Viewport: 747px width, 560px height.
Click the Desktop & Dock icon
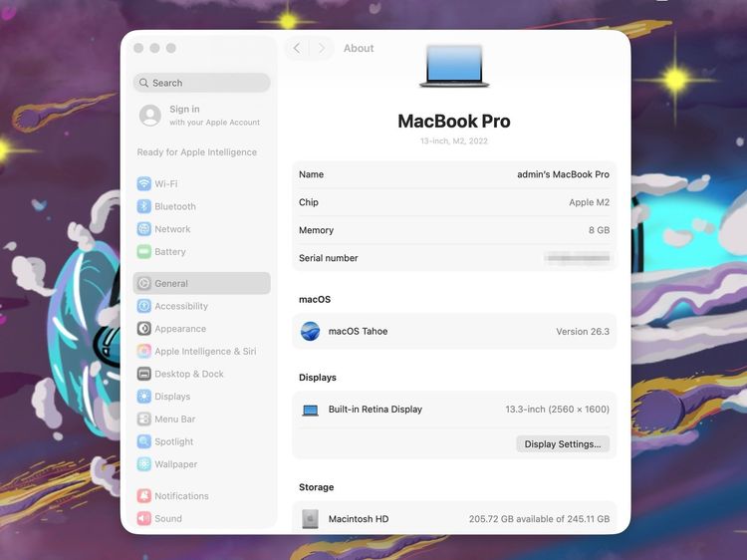click(x=143, y=374)
